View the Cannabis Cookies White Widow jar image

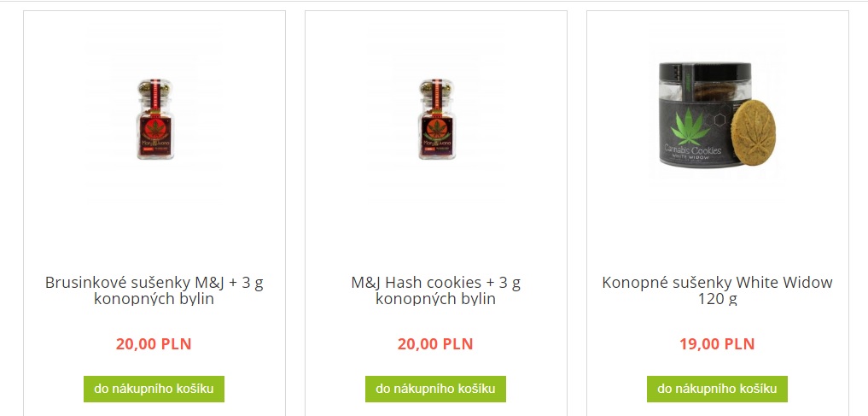click(x=718, y=115)
